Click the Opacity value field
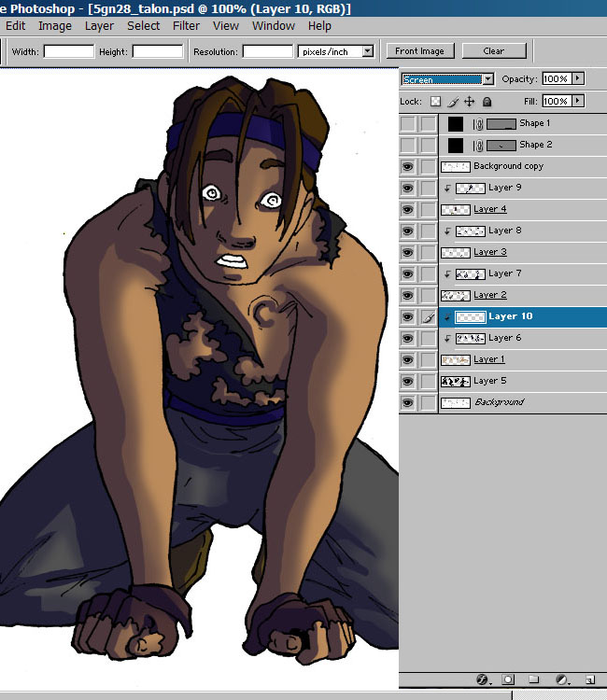The height and width of the screenshot is (700, 607). (557, 78)
